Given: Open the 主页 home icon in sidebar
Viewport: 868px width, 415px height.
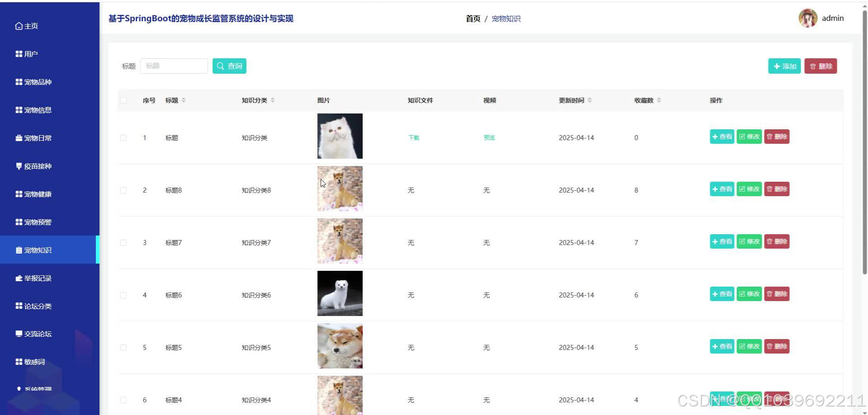Looking at the screenshot, I should [19, 26].
